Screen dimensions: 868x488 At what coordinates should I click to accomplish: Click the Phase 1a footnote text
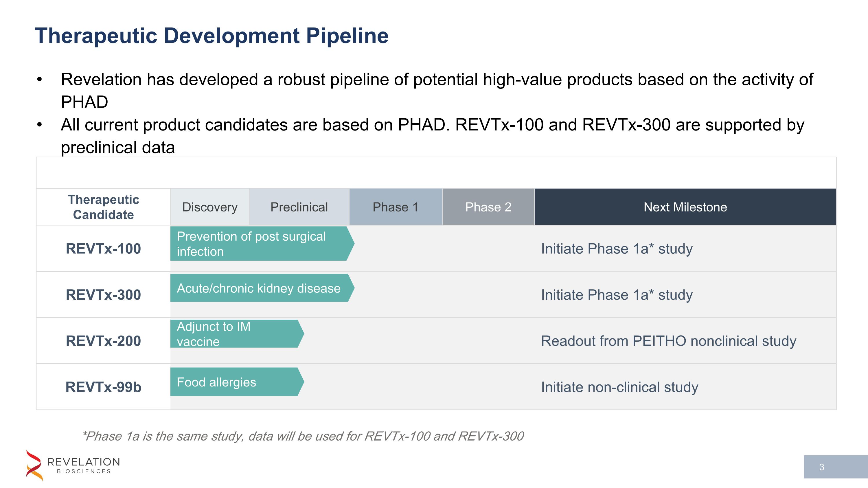(x=303, y=436)
